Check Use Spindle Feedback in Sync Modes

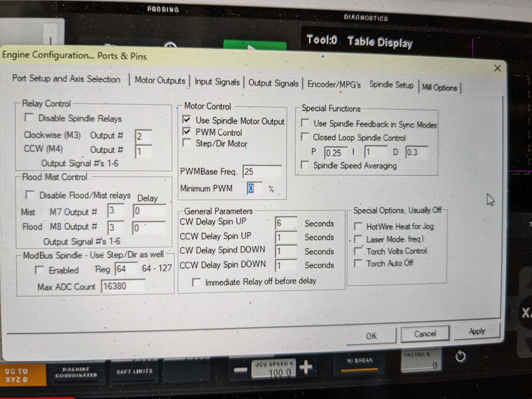[305, 123]
